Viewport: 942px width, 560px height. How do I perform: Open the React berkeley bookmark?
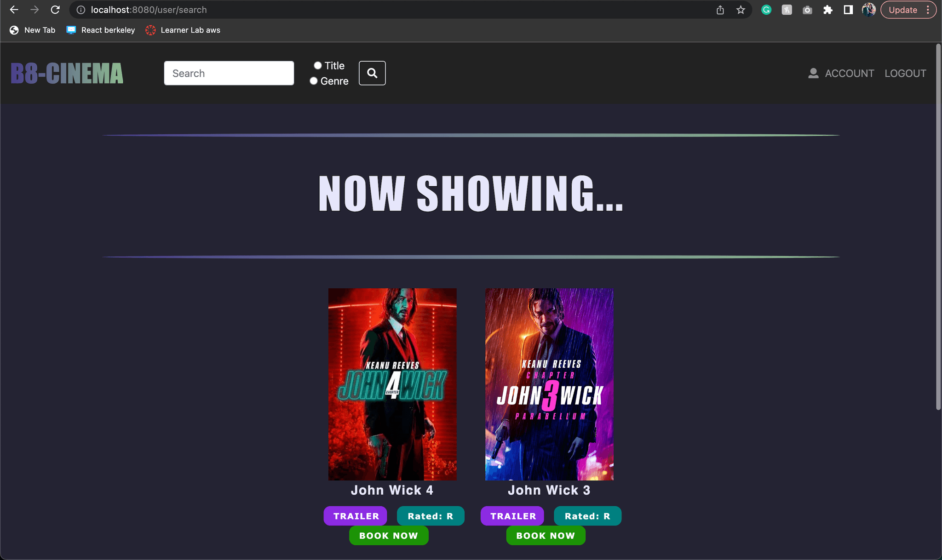tap(101, 30)
